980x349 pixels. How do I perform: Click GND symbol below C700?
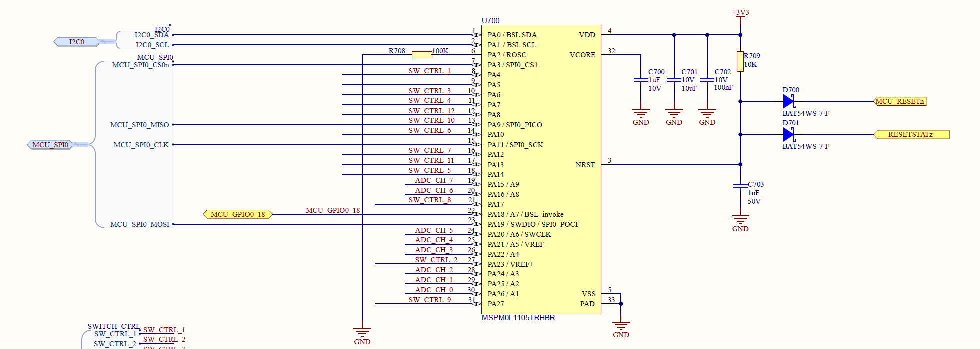point(641,117)
